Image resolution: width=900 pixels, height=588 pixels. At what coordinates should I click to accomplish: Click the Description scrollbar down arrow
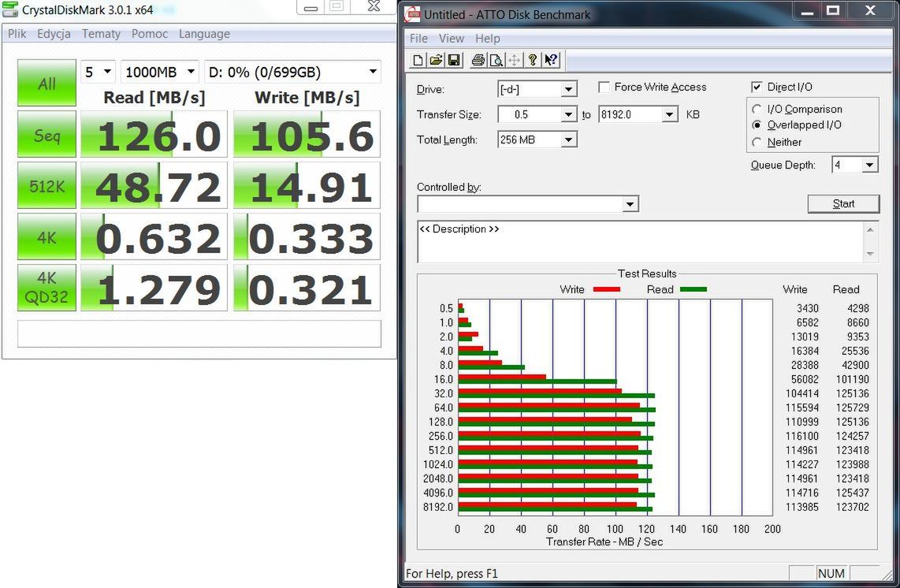tap(870, 254)
